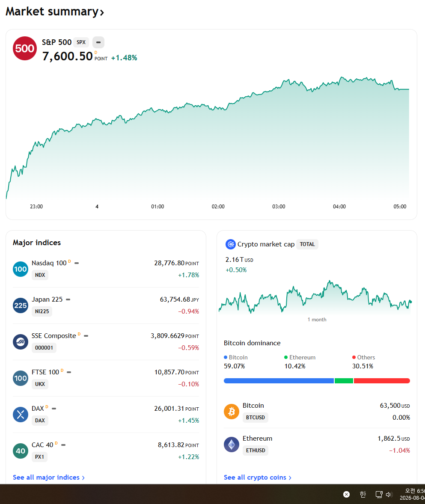This screenshot has height=504, width=425.
Task: Open See all crypto coins link
Action: tap(258, 477)
